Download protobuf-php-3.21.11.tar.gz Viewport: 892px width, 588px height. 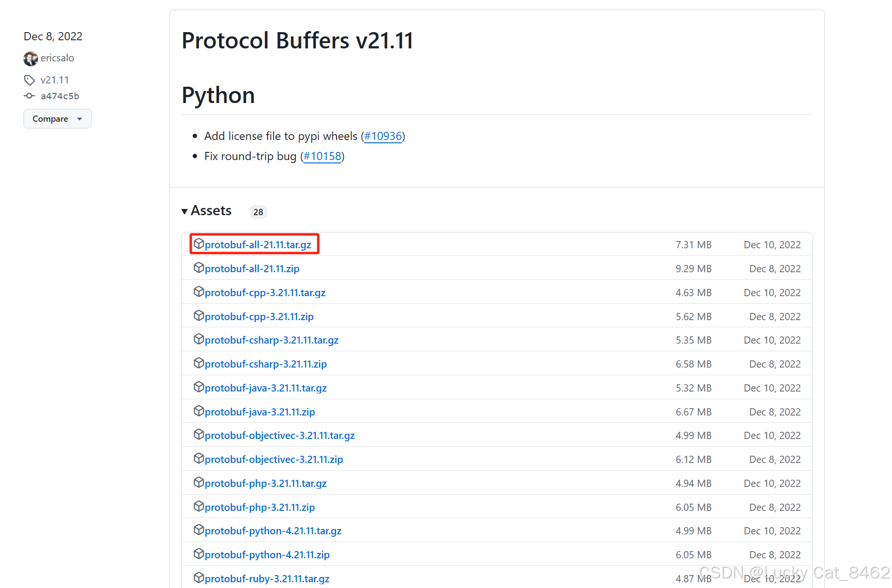(266, 484)
